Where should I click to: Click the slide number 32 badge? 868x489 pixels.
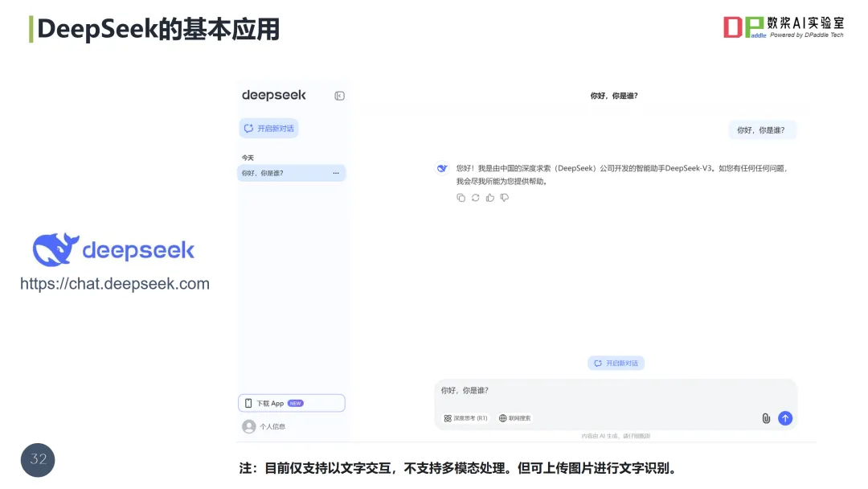[x=38, y=460]
